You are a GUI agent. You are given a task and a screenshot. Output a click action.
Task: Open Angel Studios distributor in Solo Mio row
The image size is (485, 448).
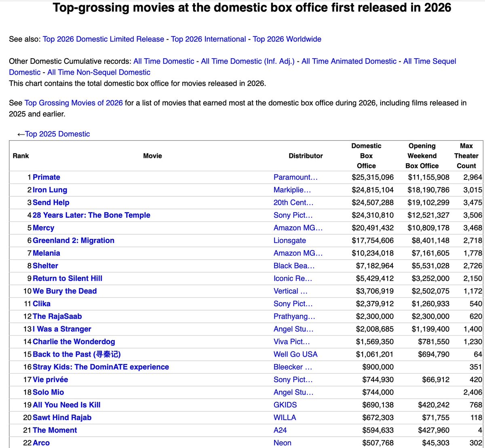pyautogui.click(x=293, y=393)
